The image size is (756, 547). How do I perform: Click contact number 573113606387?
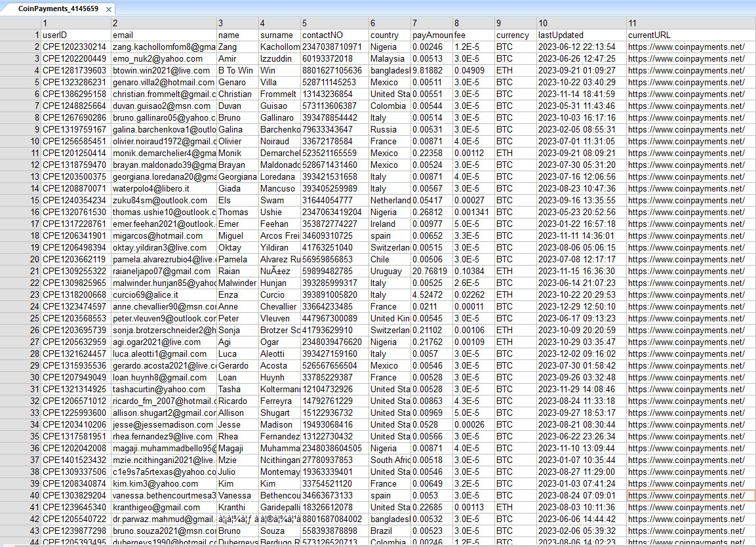coord(334,106)
